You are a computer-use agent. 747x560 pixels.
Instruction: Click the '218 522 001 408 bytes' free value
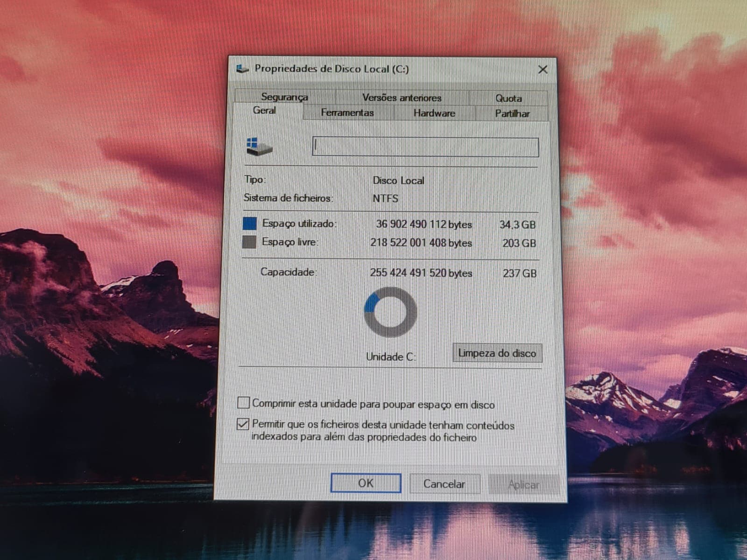421,243
